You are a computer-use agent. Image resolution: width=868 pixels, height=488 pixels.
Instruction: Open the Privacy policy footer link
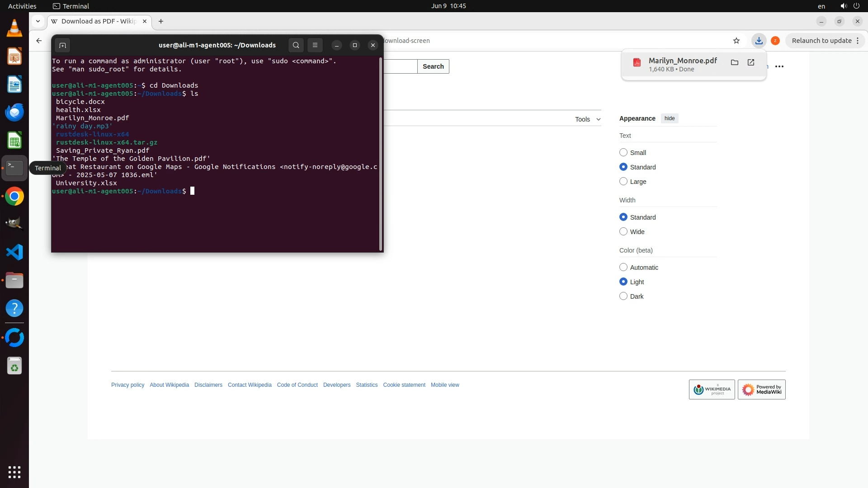127,385
